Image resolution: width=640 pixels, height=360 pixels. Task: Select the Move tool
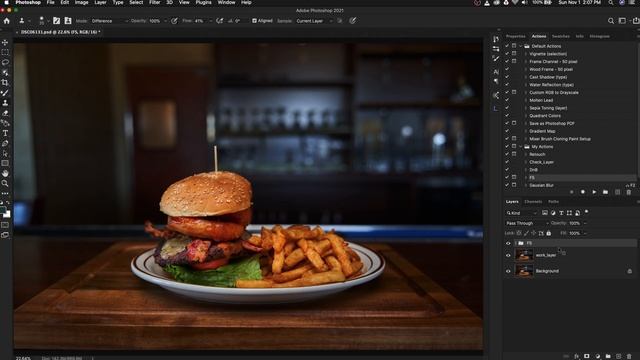(x=5, y=42)
